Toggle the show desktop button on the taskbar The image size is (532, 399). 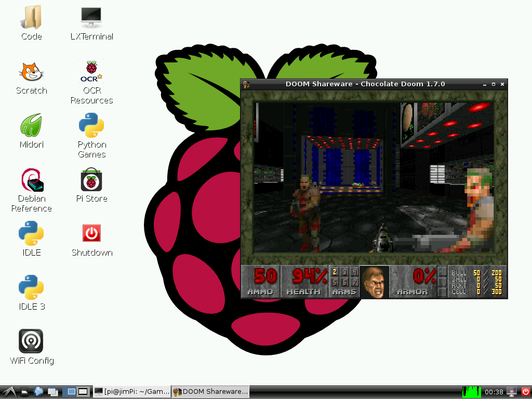coord(52,391)
